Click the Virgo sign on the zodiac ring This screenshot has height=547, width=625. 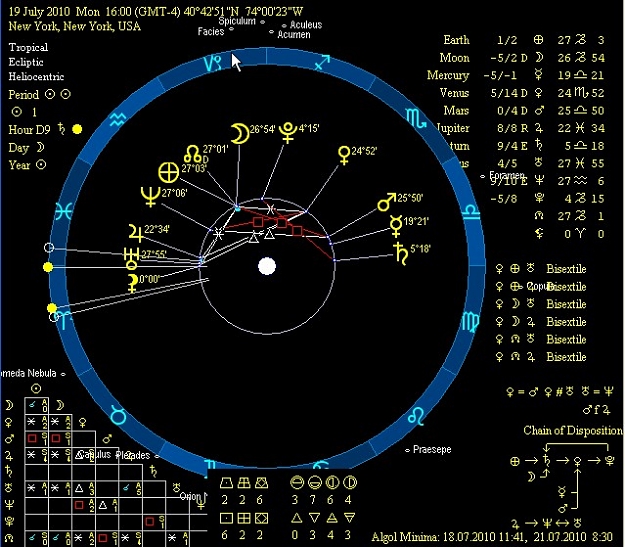pyautogui.click(x=470, y=322)
